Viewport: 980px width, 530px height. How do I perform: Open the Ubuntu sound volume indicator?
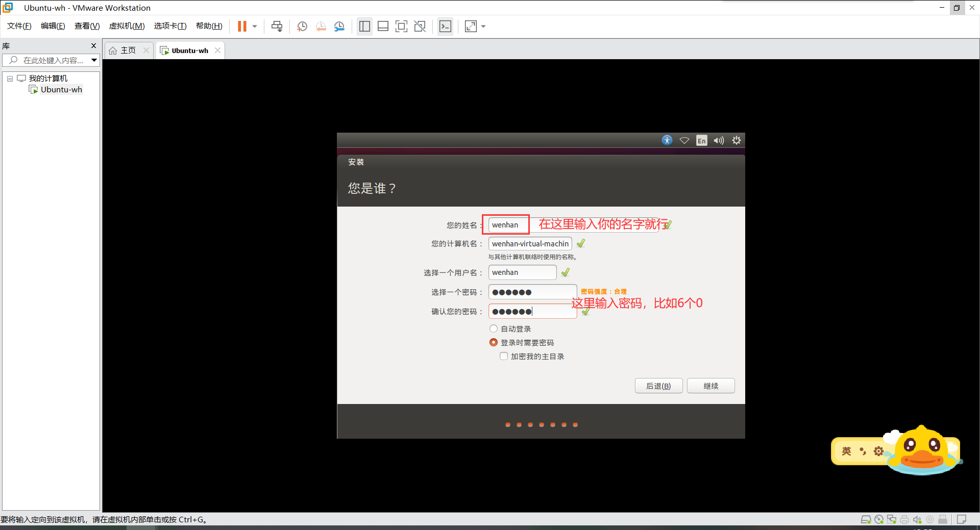coord(719,140)
